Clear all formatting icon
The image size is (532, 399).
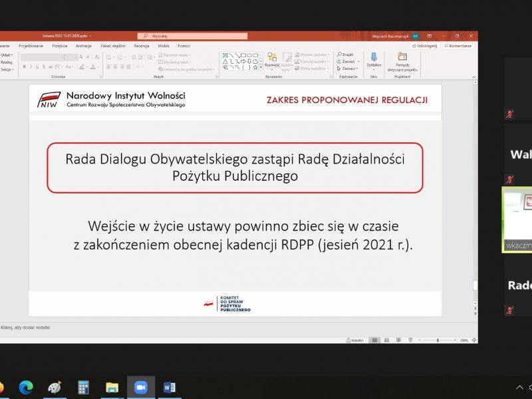click(97, 57)
